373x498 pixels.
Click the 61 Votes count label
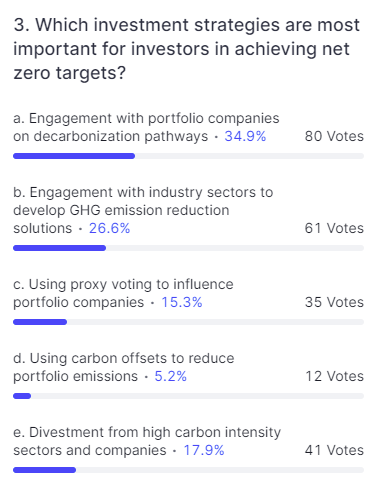(334, 228)
